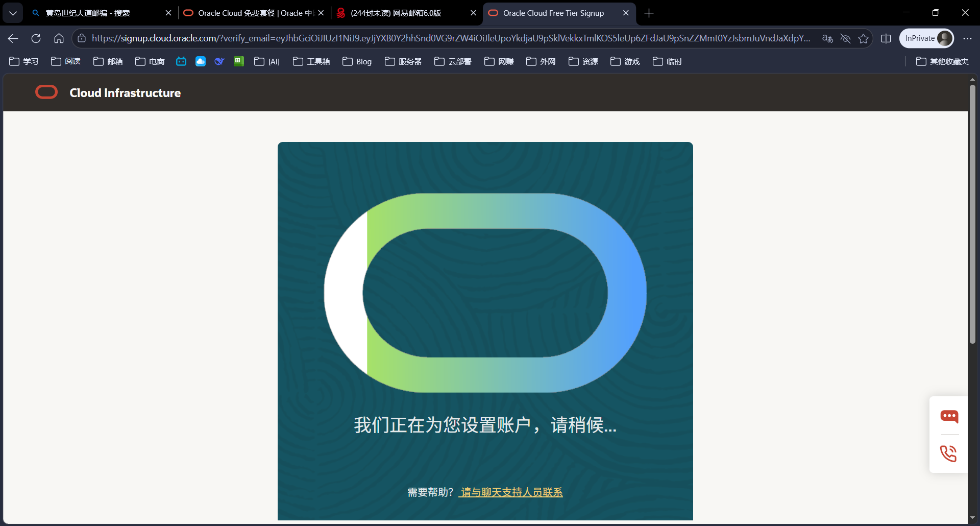Image resolution: width=980 pixels, height=526 pixels.
Task: Open the 邮箱 bookmarks folder
Action: click(108, 61)
